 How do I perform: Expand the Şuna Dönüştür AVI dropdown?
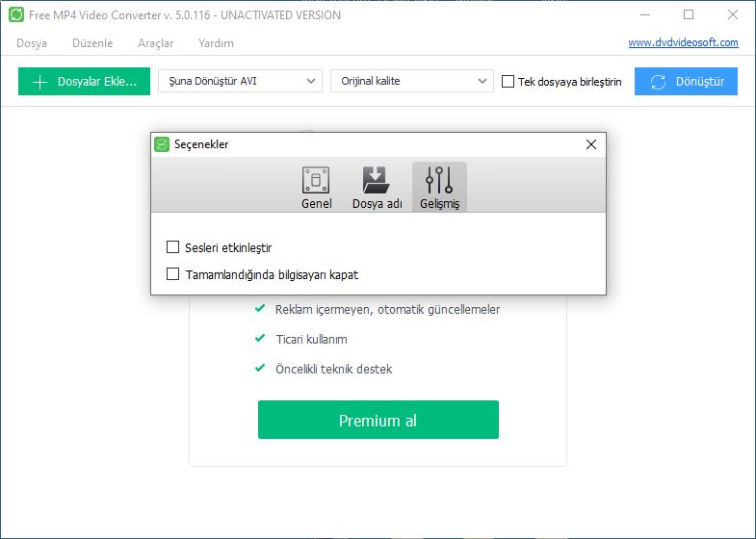click(x=240, y=81)
